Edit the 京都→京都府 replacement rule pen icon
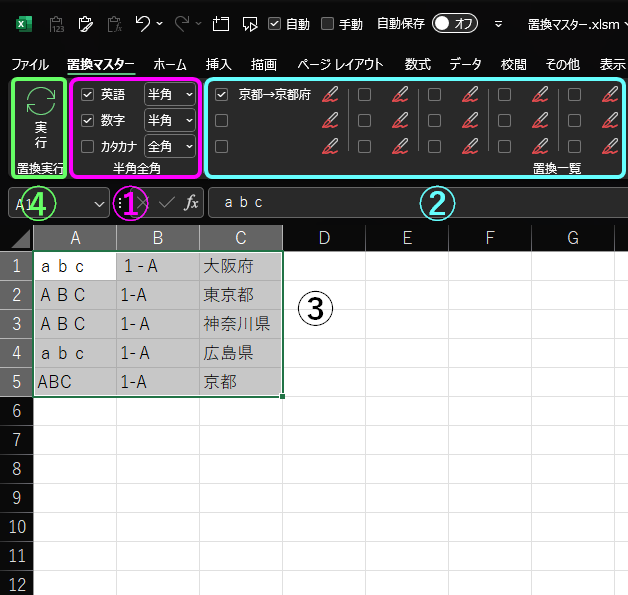628x595 pixels. (x=330, y=94)
